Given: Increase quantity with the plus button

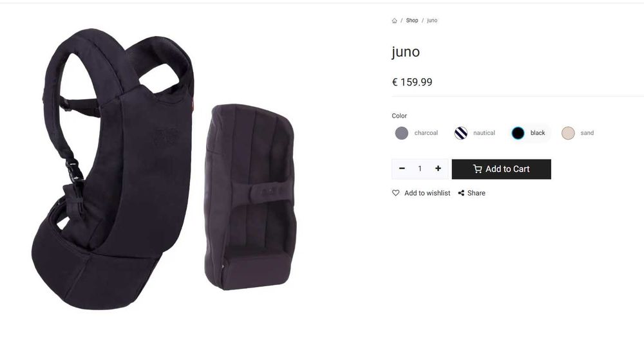Looking at the screenshot, I should coord(438,169).
